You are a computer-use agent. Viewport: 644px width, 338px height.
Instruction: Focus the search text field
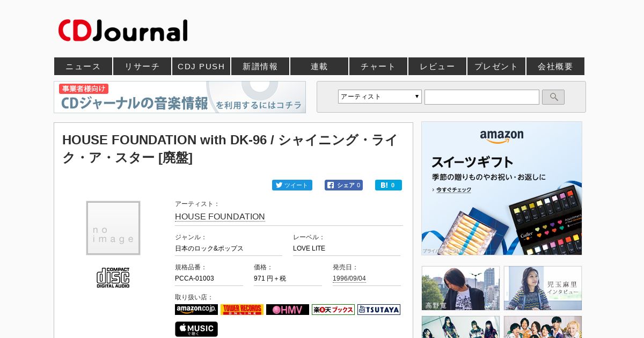point(482,97)
